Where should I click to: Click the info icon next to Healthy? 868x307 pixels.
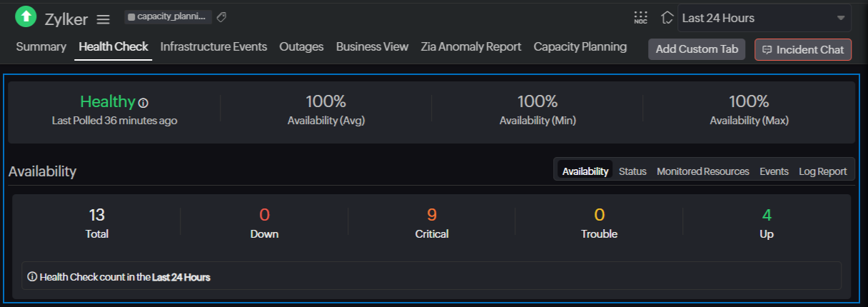coord(143,103)
